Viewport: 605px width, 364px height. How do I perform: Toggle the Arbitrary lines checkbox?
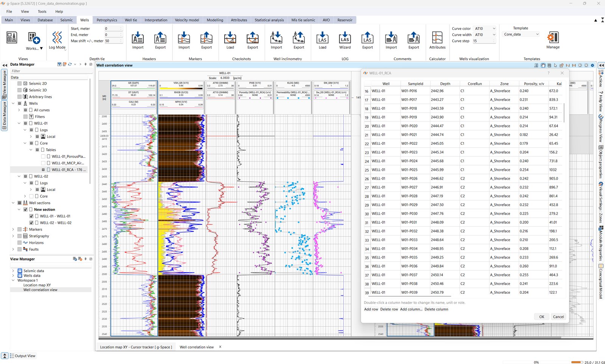(x=20, y=97)
